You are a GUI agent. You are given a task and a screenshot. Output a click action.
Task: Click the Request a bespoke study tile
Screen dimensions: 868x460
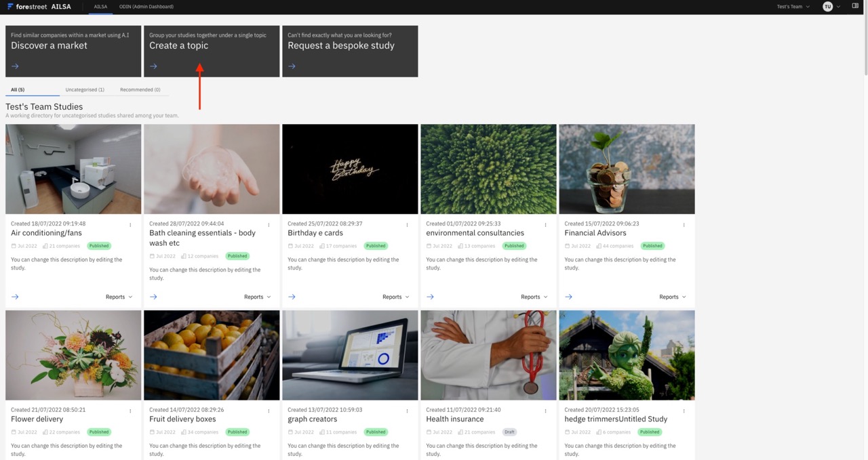(350, 51)
